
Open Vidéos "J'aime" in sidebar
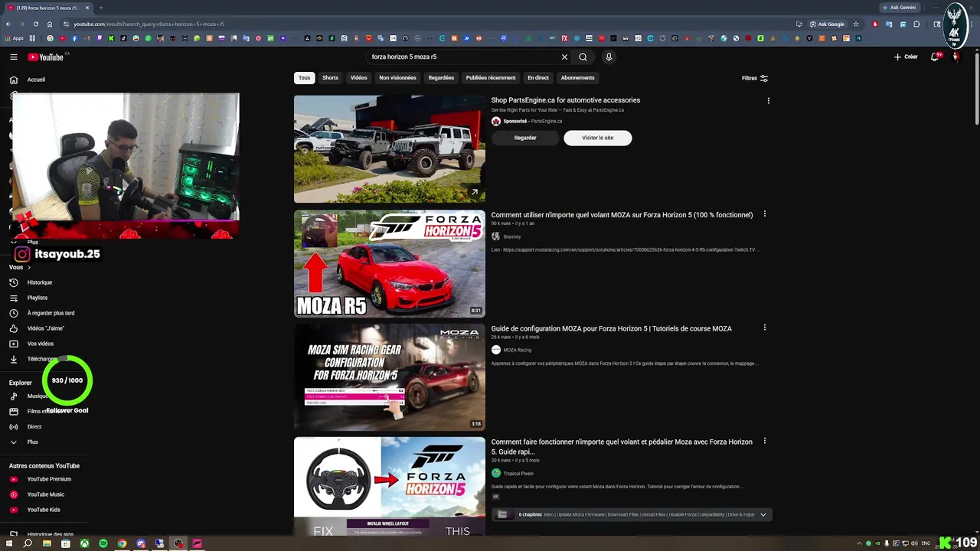pos(46,328)
